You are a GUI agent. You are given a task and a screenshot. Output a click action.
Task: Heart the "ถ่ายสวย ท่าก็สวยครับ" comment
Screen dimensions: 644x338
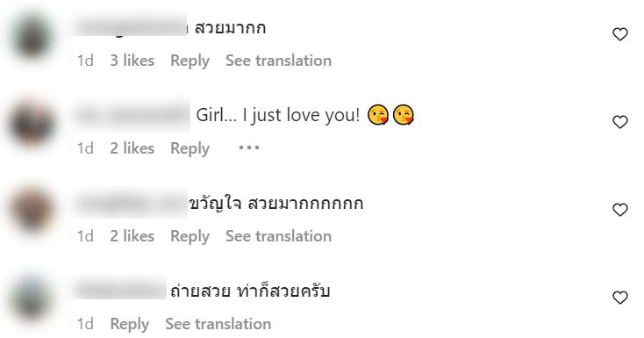[x=619, y=298]
